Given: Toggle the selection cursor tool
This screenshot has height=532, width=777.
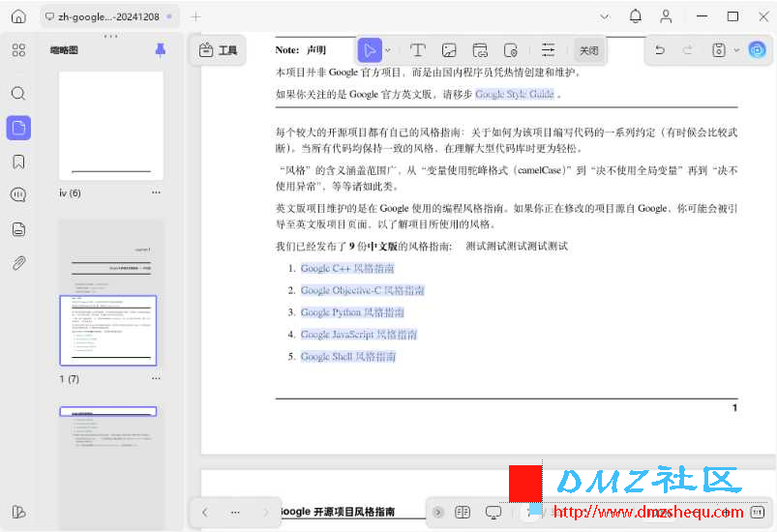Looking at the screenshot, I should [370, 50].
